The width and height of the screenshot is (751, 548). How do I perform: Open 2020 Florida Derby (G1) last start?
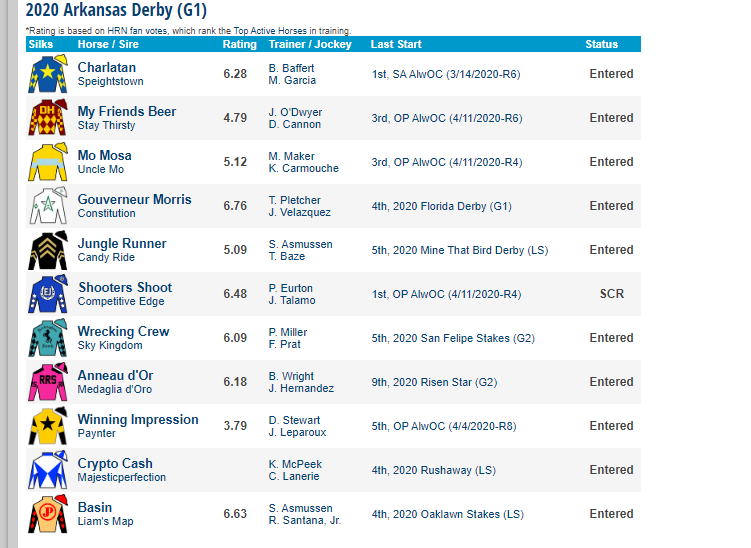click(442, 206)
